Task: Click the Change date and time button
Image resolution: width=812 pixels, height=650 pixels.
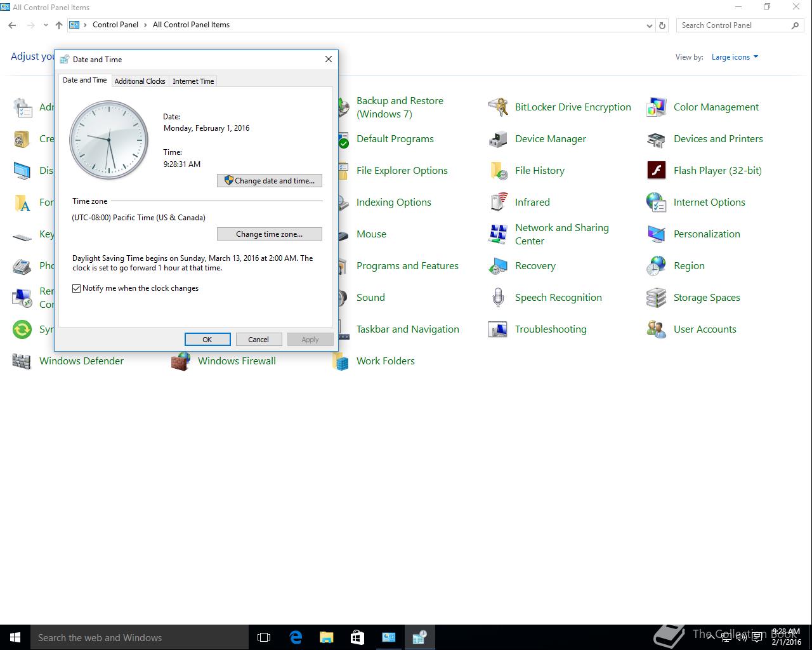Action: [x=269, y=181]
